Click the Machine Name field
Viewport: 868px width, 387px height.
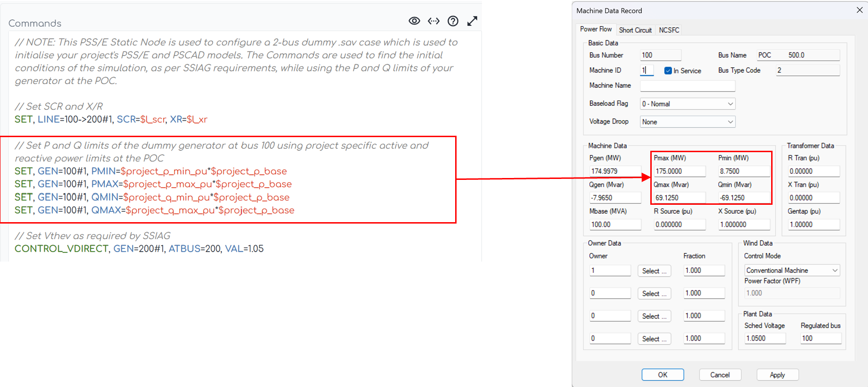click(x=687, y=85)
